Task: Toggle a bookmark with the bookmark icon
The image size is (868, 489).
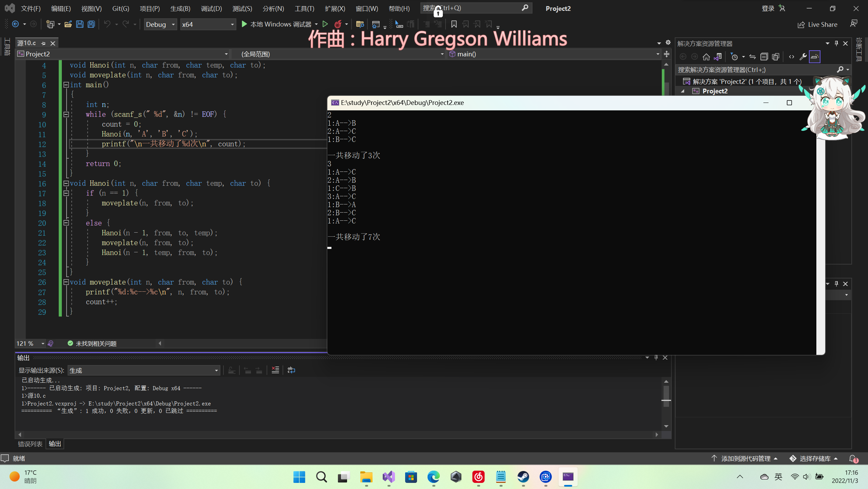Action: coord(454,24)
